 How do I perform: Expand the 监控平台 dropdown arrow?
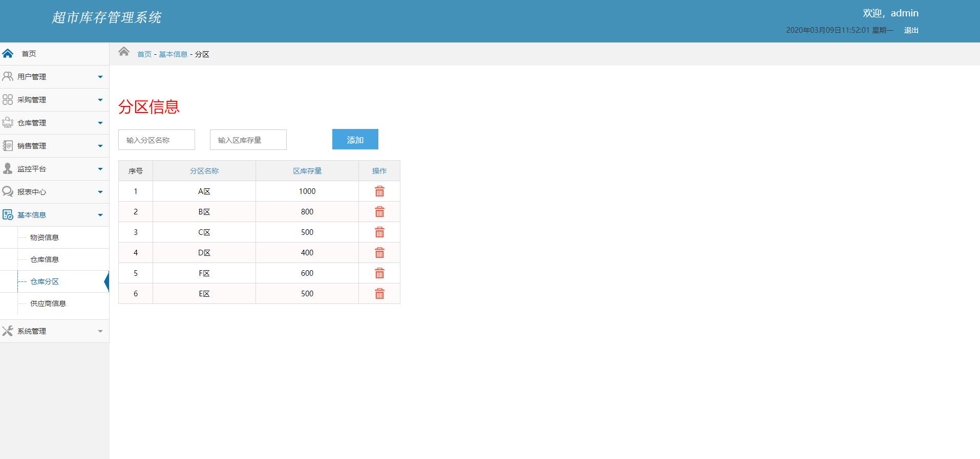point(100,169)
